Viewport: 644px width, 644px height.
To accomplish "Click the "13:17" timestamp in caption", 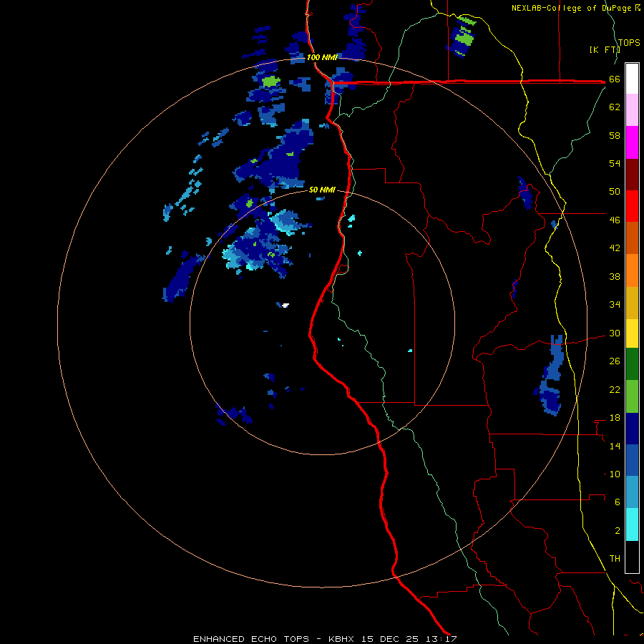I will (x=440, y=639).
